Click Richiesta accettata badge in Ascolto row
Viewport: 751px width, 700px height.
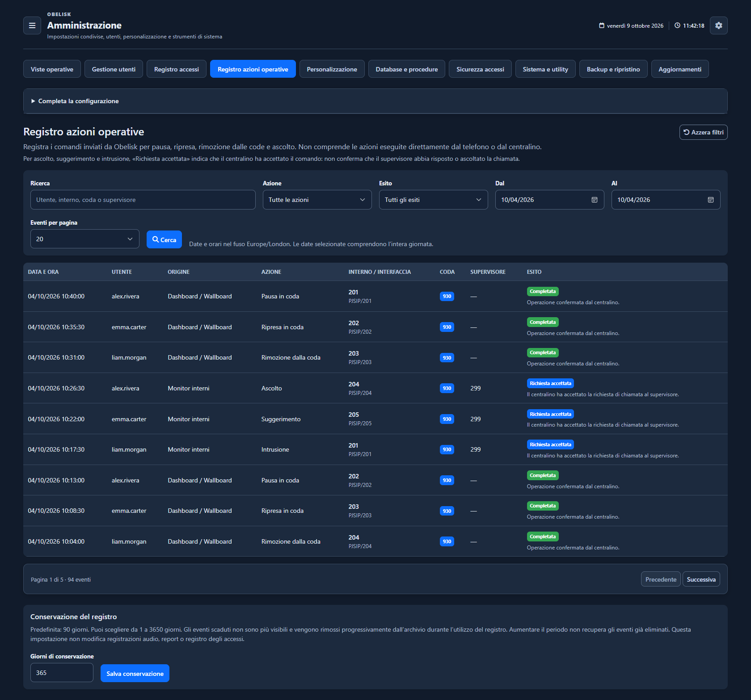tap(550, 383)
